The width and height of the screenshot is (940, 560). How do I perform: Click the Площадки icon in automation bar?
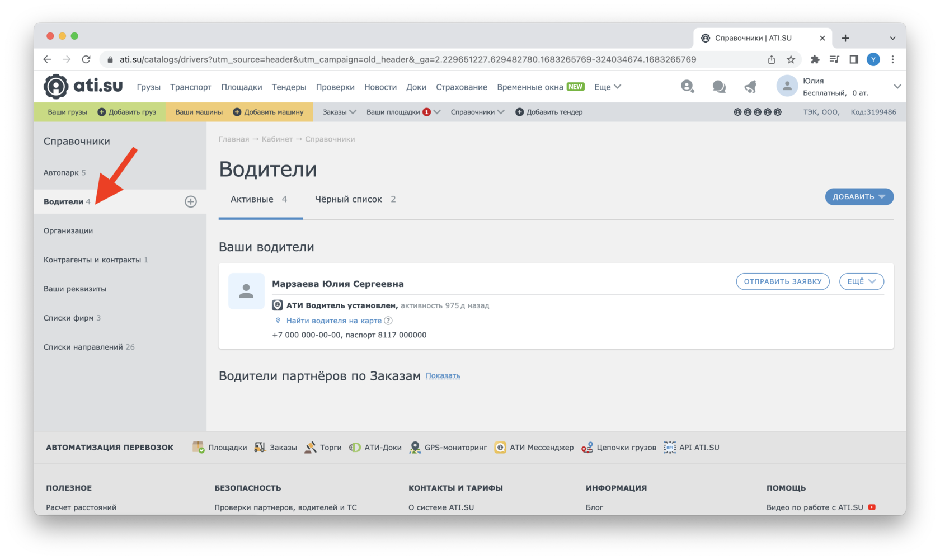pos(198,448)
